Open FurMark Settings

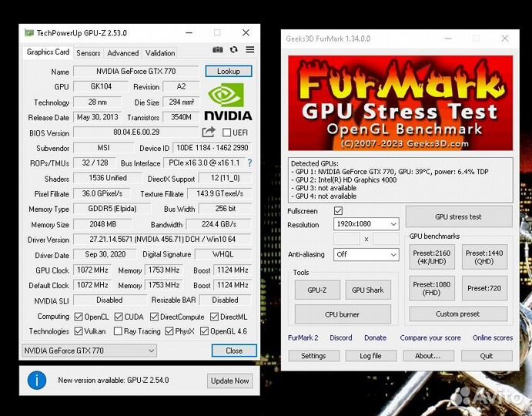coord(314,356)
